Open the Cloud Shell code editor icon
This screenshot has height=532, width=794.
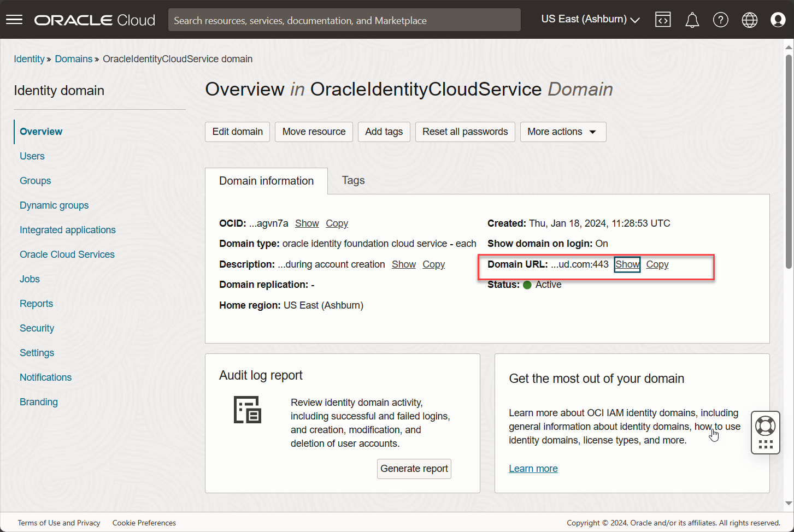click(663, 20)
